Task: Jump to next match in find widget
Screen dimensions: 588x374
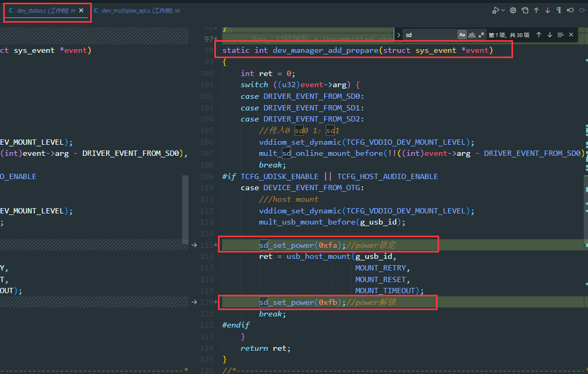Action: tap(550, 35)
